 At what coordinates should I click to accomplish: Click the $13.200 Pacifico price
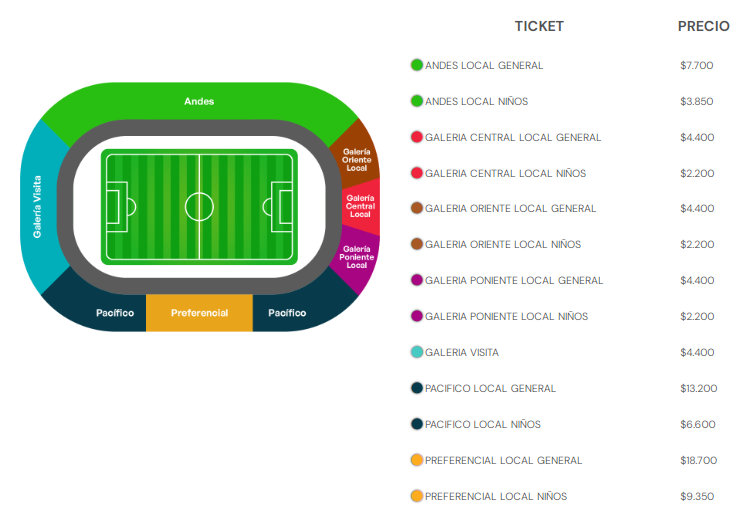698,388
